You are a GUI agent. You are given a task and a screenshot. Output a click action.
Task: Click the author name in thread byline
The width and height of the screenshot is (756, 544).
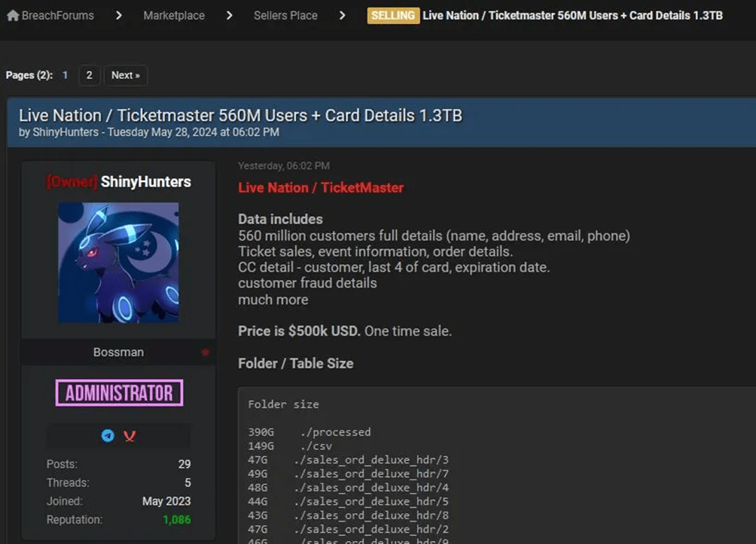coord(66,132)
